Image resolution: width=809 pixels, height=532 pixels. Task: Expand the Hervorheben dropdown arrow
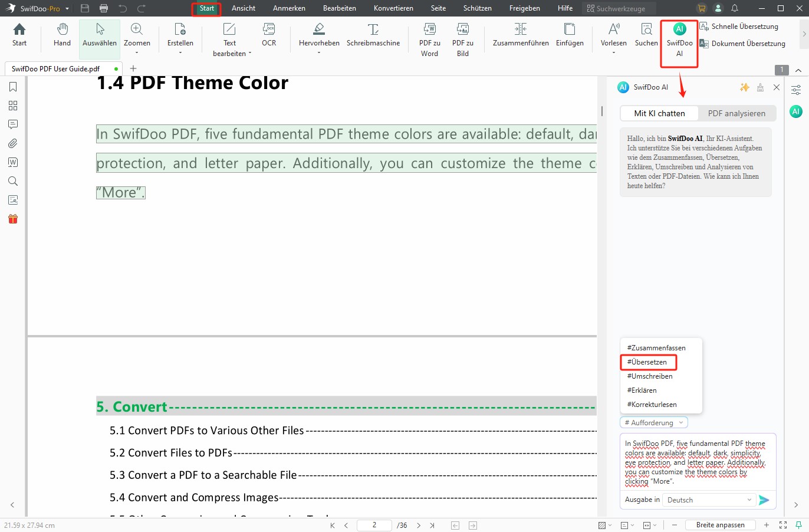(319, 53)
